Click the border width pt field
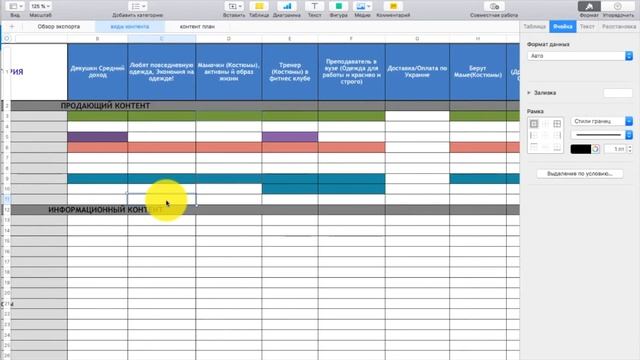The width and height of the screenshot is (640, 360). [615, 149]
